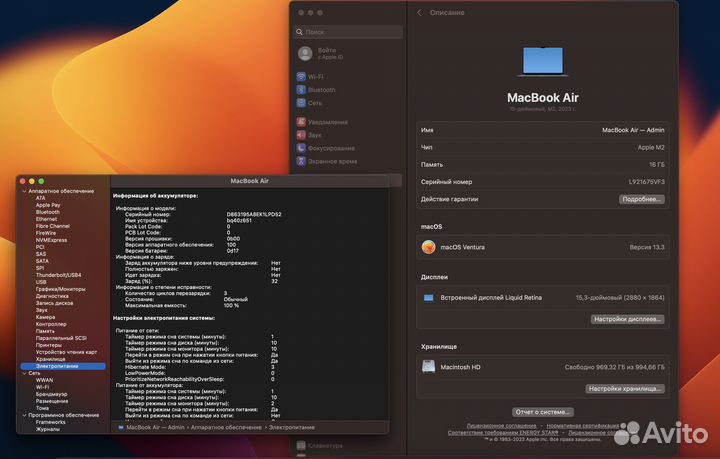This screenshot has width=720, height=459.
Task: Click the macOS Ventura logo icon
Action: click(x=428, y=247)
